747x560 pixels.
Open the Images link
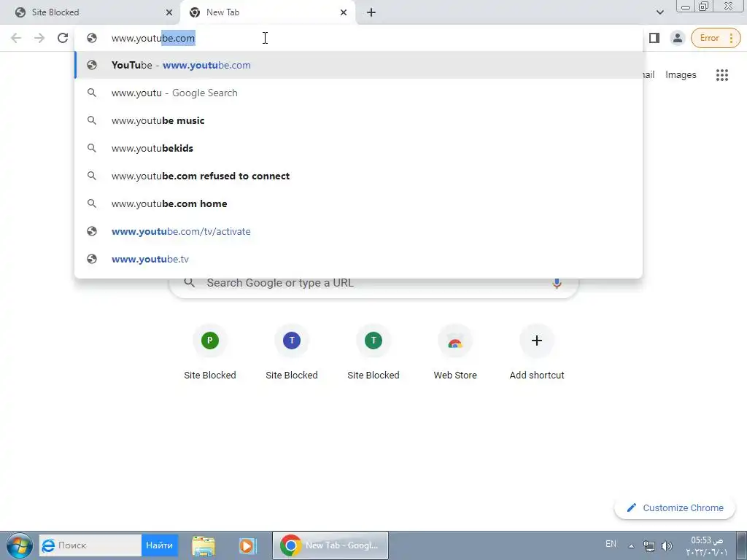tap(681, 75)
